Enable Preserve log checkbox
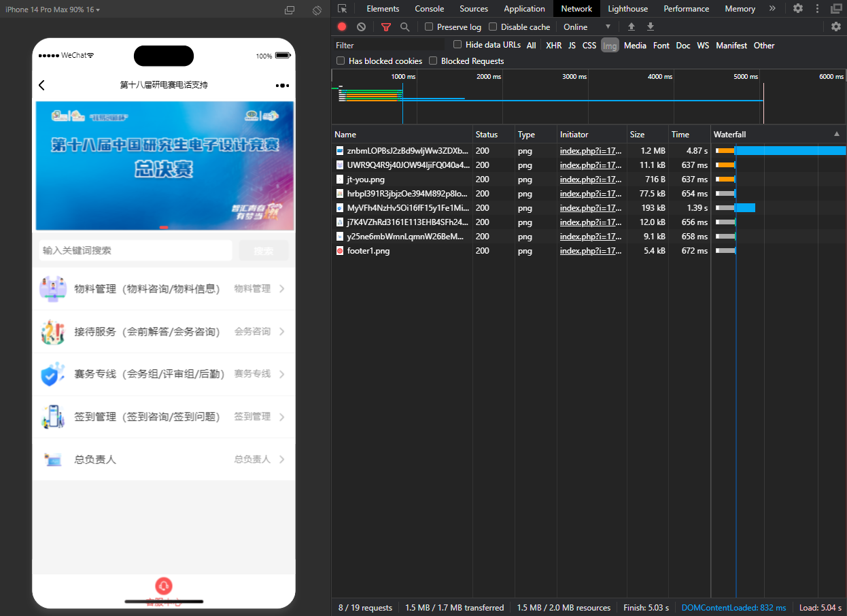This screenshot has width=847, height=616. pyautogui.click(x=429, y=27)
